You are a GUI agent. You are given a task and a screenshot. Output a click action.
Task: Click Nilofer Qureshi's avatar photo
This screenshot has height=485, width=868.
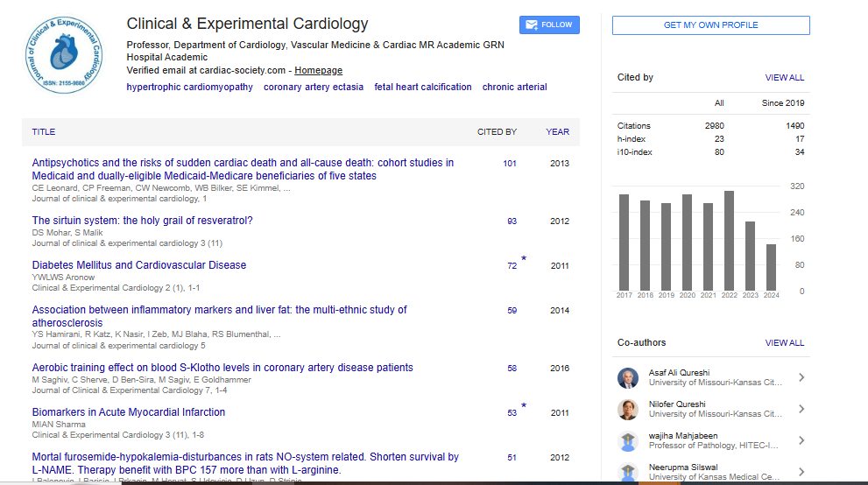point(628,409)
